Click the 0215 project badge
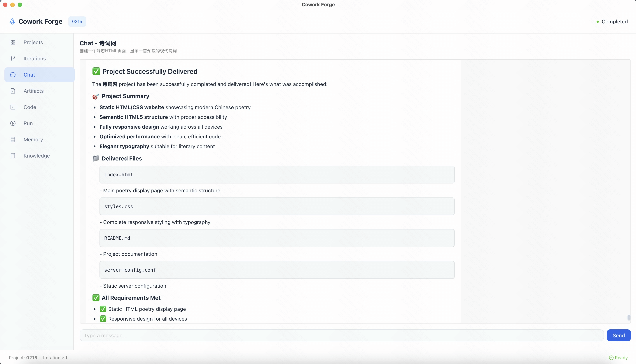The width and height of the screenshot is (636, 364). click(77, 22)
